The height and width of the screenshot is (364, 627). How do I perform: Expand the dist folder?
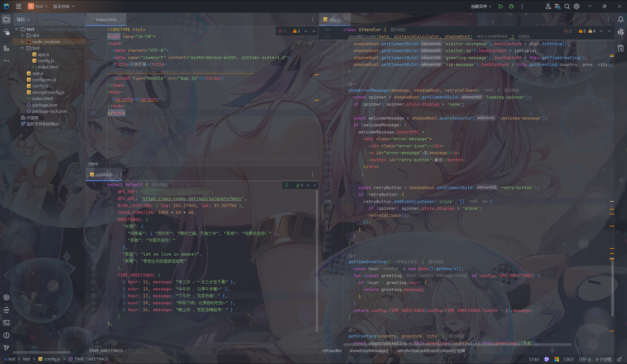pyautogui.click(x=22, y=35)
